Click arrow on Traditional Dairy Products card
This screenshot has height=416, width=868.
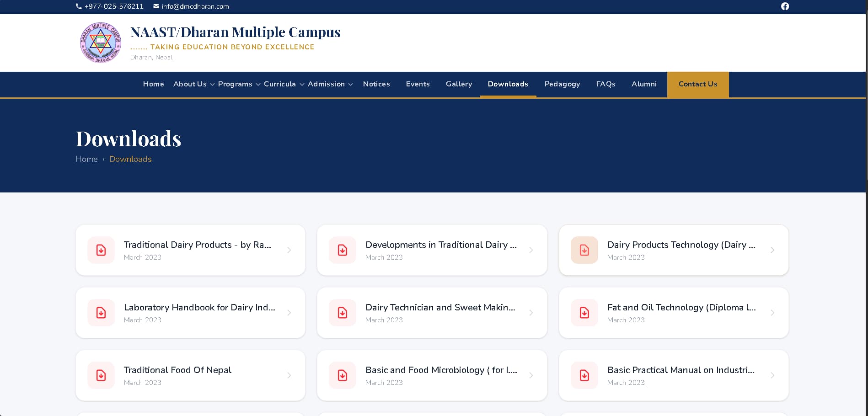(289, 250)
